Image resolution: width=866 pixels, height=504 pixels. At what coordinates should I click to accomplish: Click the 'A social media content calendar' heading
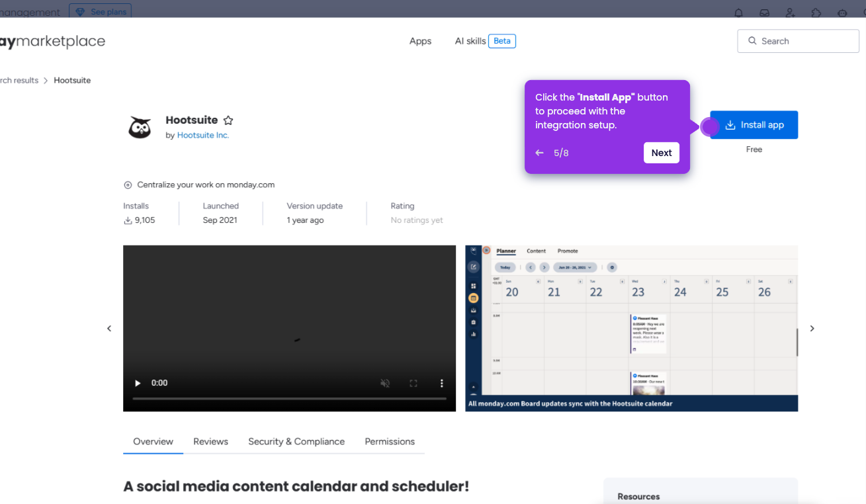coord(296,486)
